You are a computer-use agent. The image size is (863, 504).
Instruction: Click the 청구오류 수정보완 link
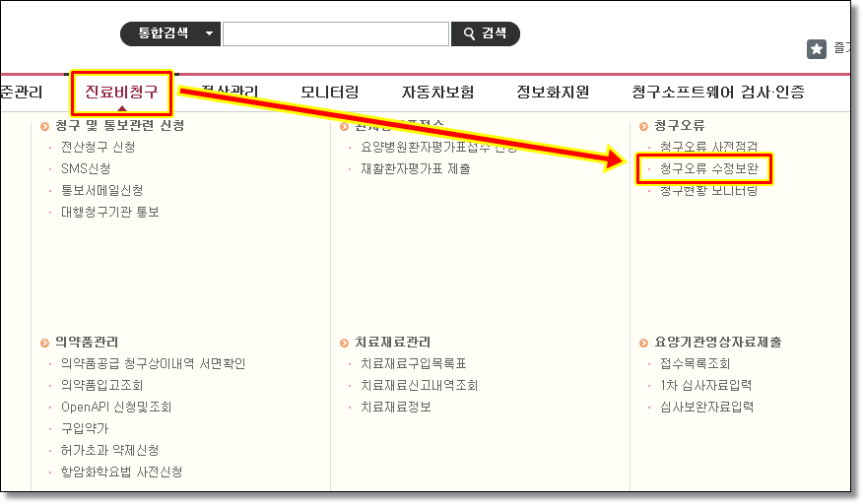pyautogui.click(x=708, y=168)
